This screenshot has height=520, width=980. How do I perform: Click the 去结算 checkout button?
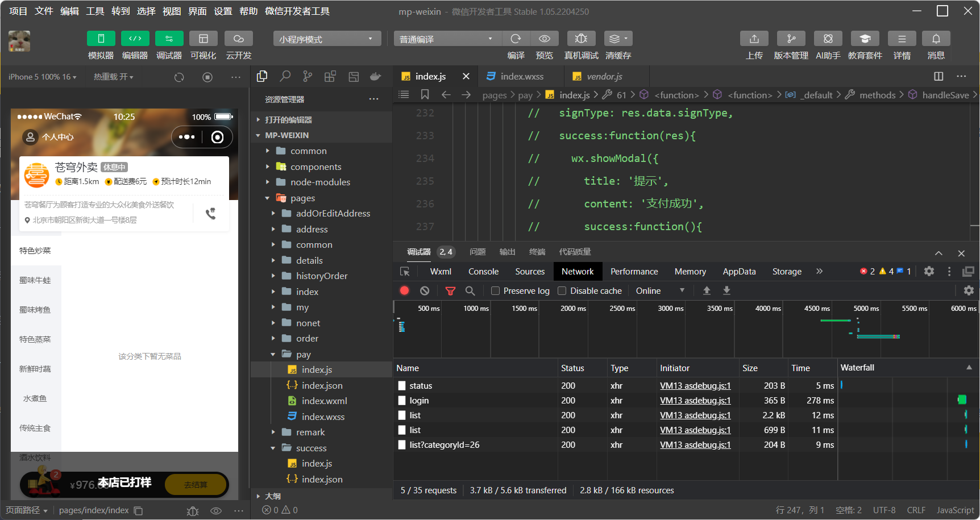pos(196,485)
